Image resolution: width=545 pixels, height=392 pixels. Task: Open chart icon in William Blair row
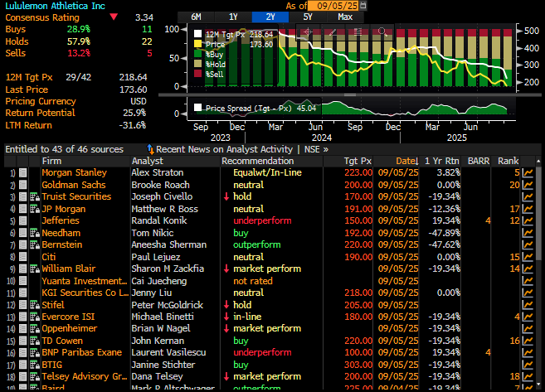tap(528, 269)
